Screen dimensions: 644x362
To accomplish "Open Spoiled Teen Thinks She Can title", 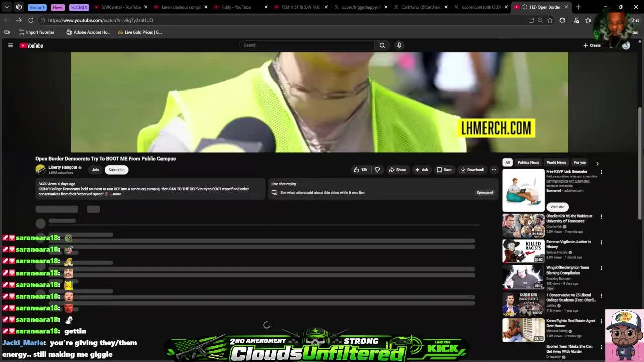I will [570, 349].
